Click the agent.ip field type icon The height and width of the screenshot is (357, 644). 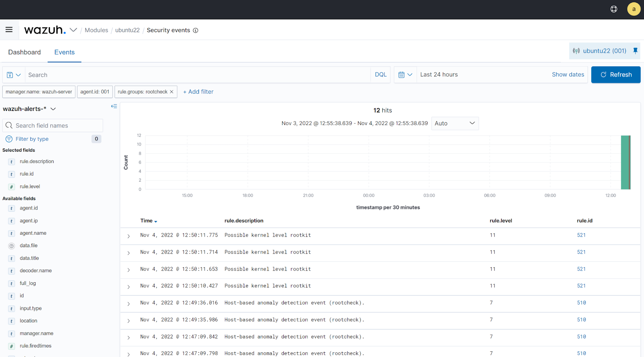(x=12, y=221)
